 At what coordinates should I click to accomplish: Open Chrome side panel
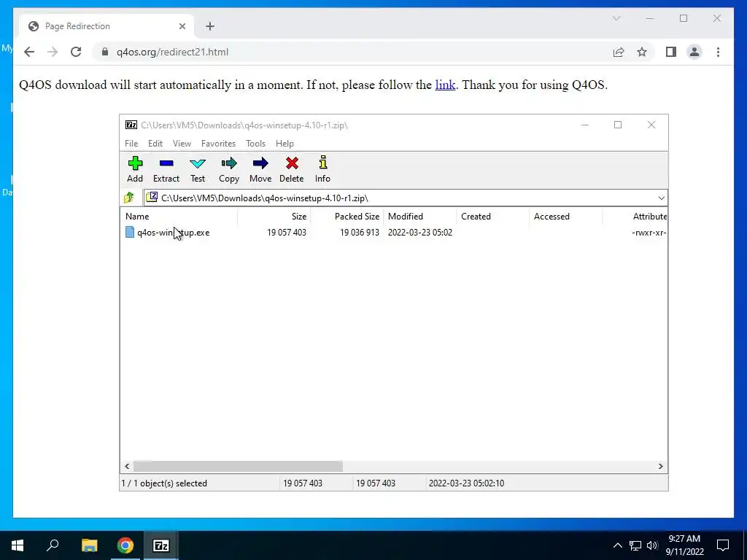click(671, 52)
